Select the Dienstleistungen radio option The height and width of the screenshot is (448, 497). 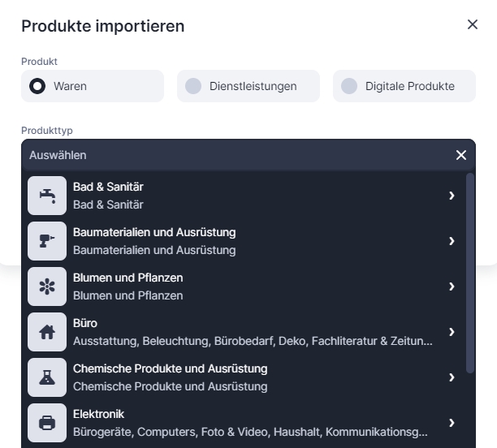[193, 86]
